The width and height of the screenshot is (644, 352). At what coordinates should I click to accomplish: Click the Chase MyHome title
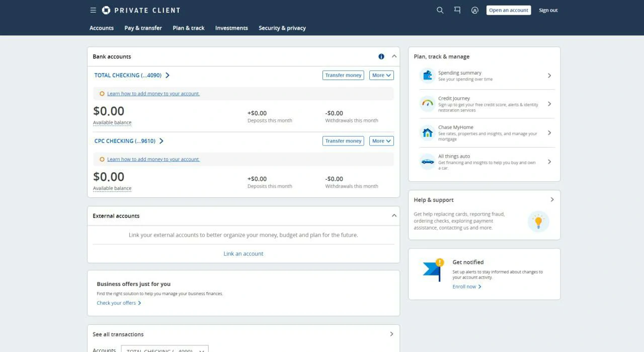(456, 127)
